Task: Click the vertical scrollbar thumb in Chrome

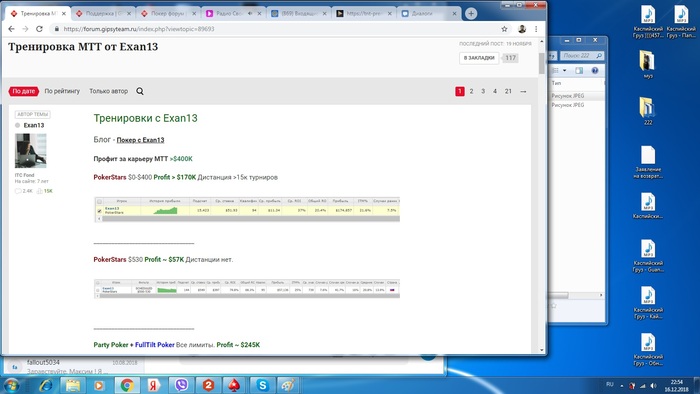Action: click(x=542, y=63)
